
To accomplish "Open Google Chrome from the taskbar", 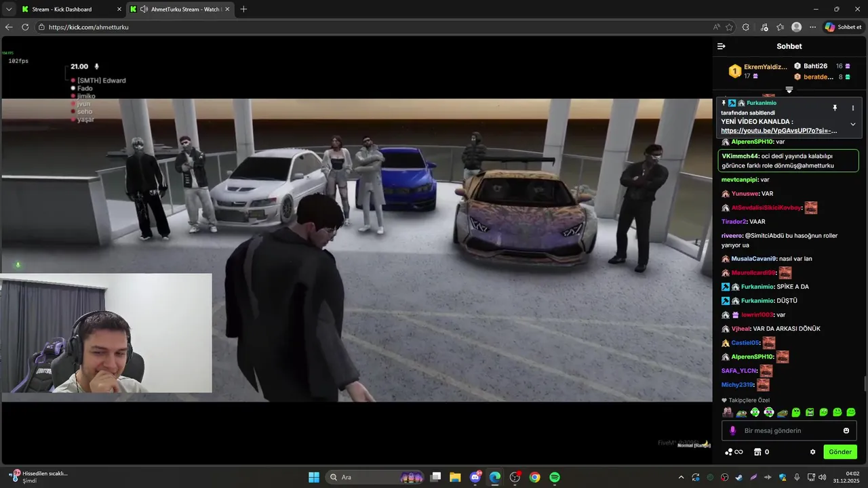I will pos(535,477).
